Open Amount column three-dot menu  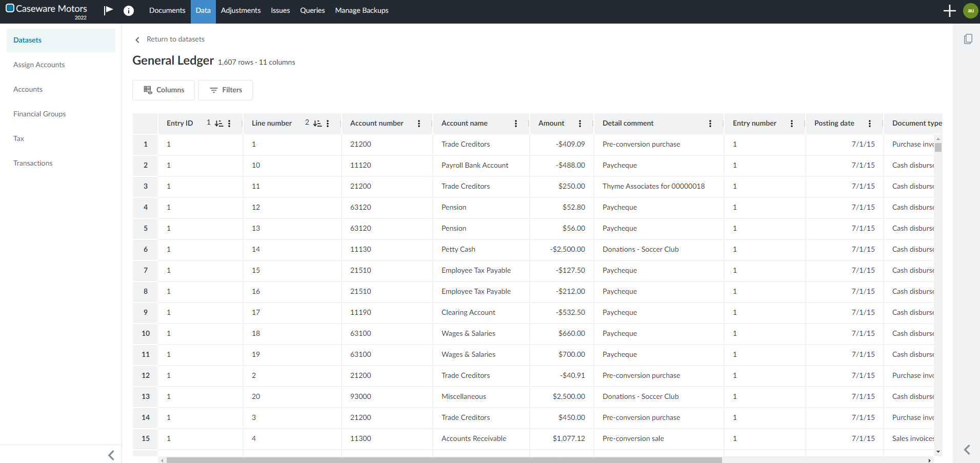coord(580,124)
